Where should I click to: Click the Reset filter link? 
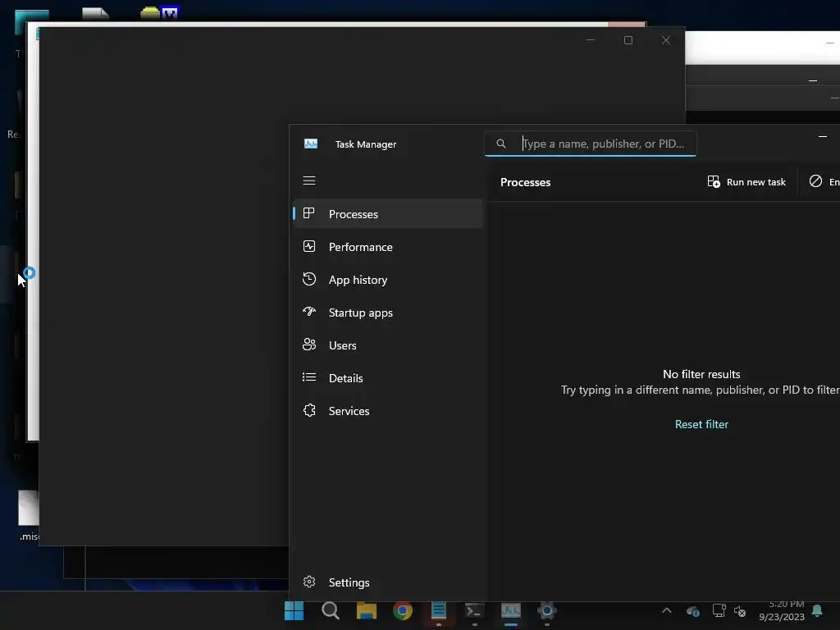pyautogui.click(x=701, y=424)
